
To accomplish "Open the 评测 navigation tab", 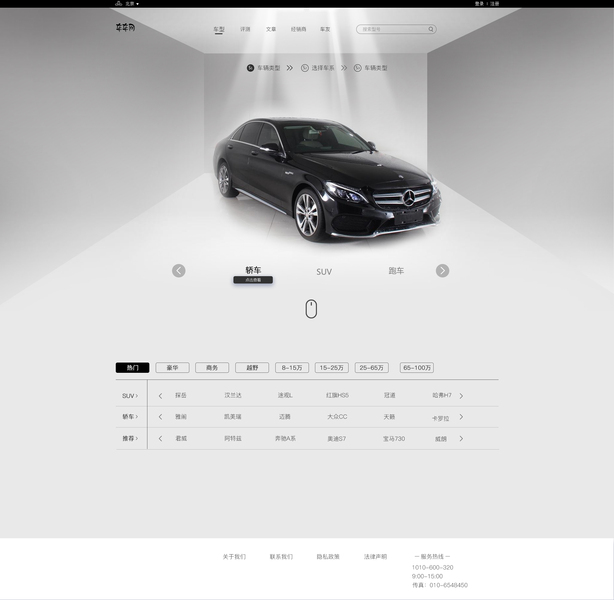I will [x=245, y=29].
